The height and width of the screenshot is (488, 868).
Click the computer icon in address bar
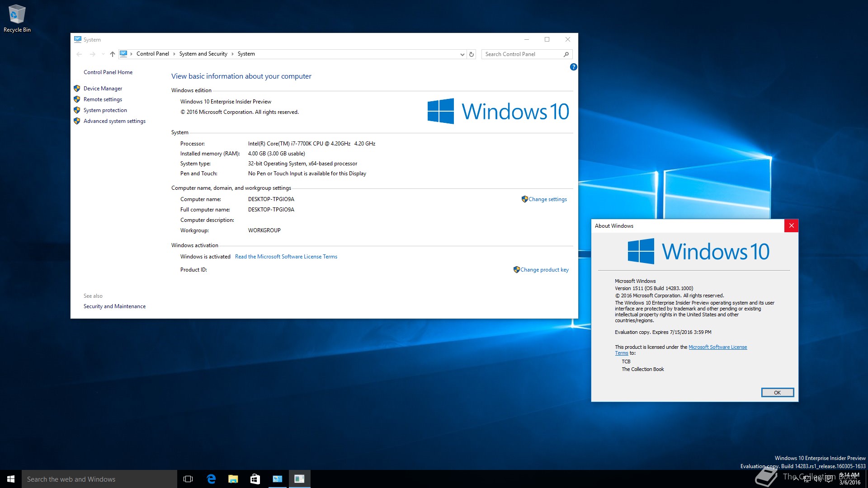123,54
